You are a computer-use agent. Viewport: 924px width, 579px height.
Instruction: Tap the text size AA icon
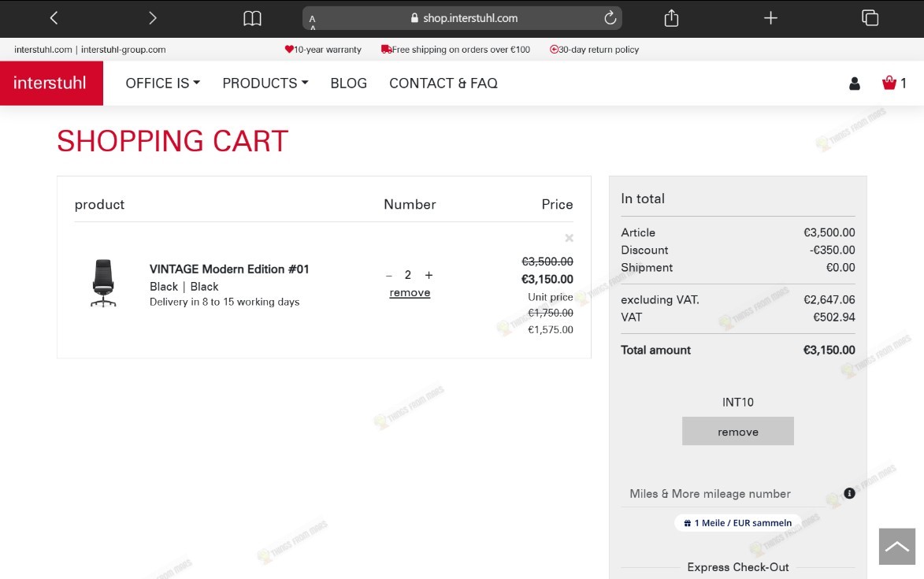coord(312,22)
